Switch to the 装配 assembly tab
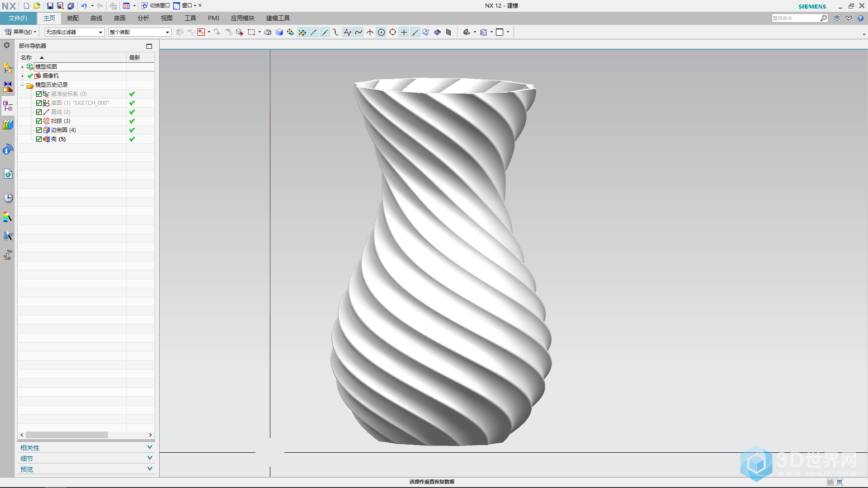 (x=73, y=18)
